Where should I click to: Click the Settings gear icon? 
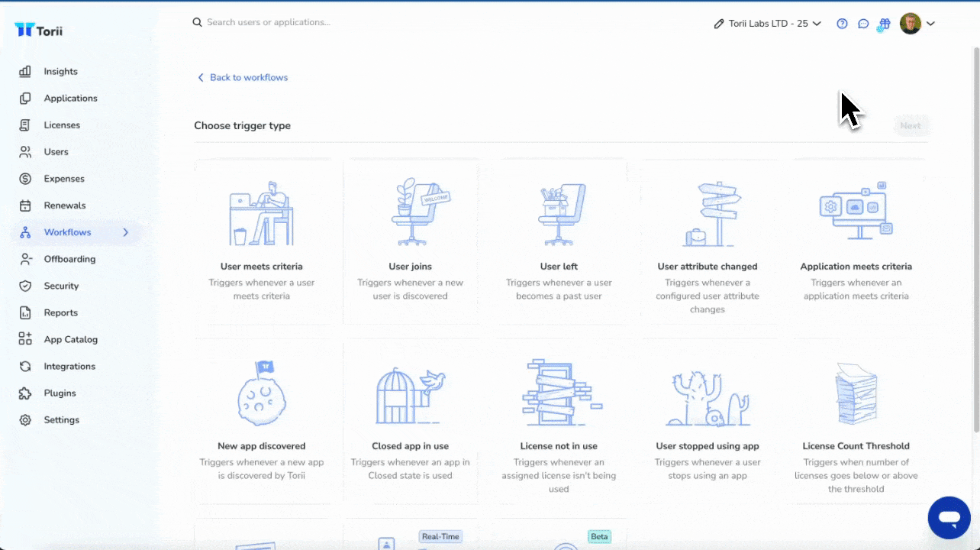pos(25,419)
